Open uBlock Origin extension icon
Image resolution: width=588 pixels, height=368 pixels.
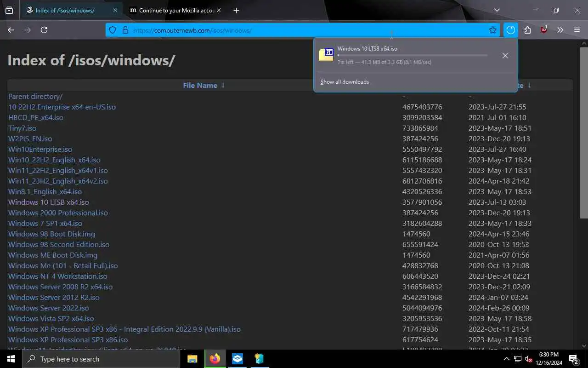(544, 30)
